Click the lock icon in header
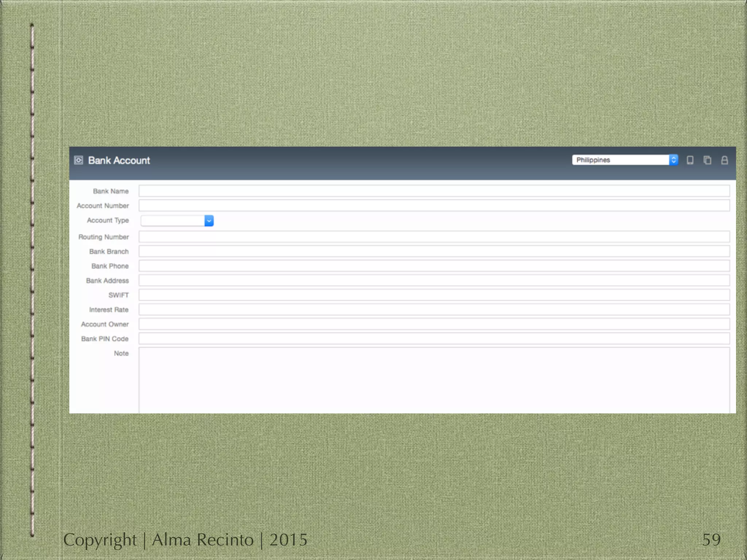The image size is (747, 560). tap(724, 160)
